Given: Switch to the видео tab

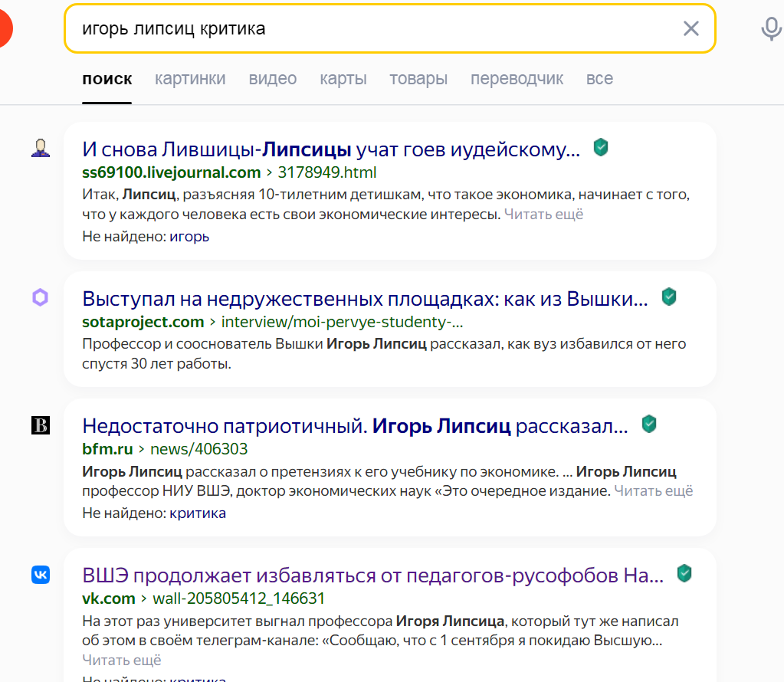Looking at the screenshot, I should tap(273, 79).
